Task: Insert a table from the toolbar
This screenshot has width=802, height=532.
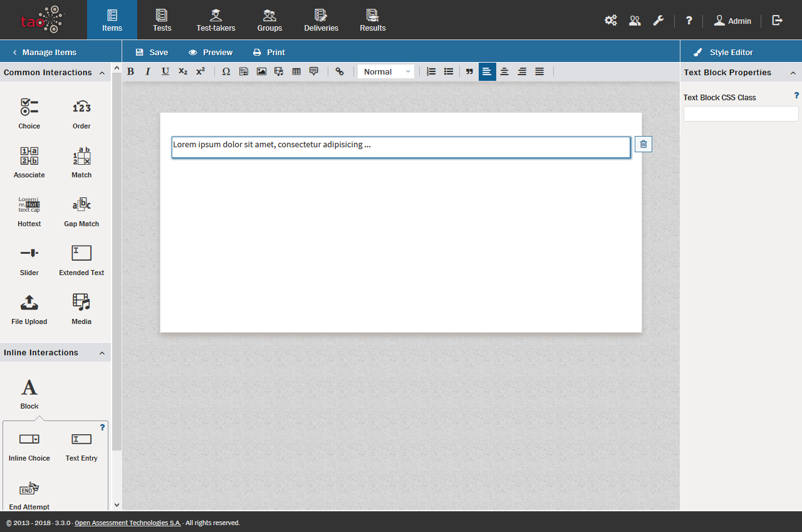Action: 296,72
